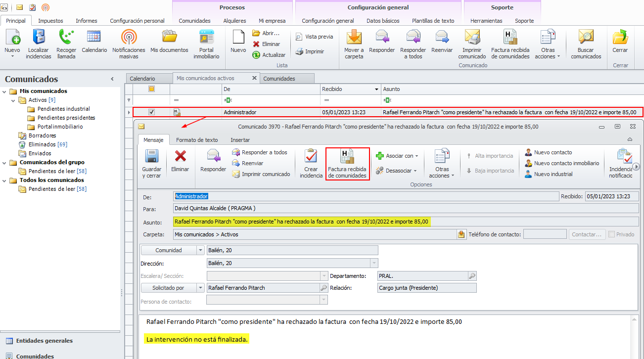Open the Calendario ribbon button
The width and height of the screenshot is (644, 359).
click(x=94, y=42)
